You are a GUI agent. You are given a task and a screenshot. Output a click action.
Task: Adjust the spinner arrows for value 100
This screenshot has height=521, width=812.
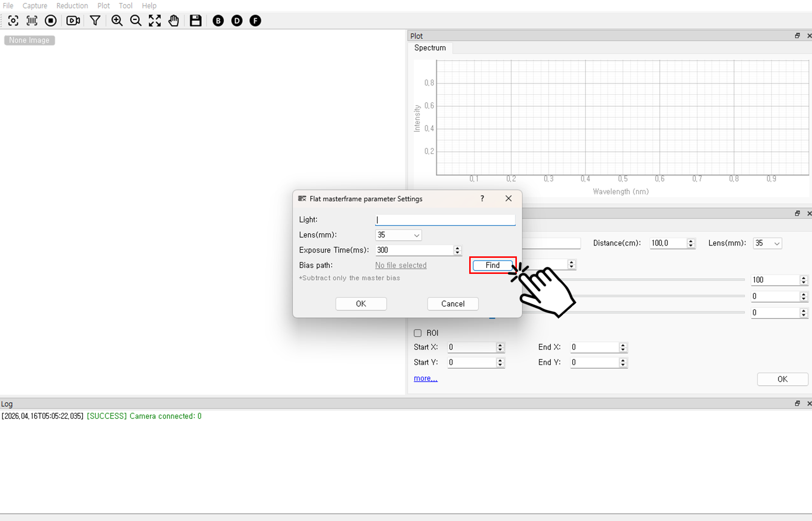point(804,280)
